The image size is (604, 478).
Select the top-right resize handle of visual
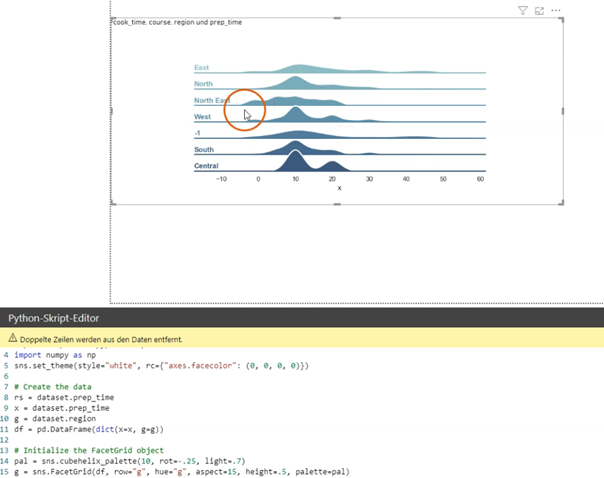click(x=562, y=20)
